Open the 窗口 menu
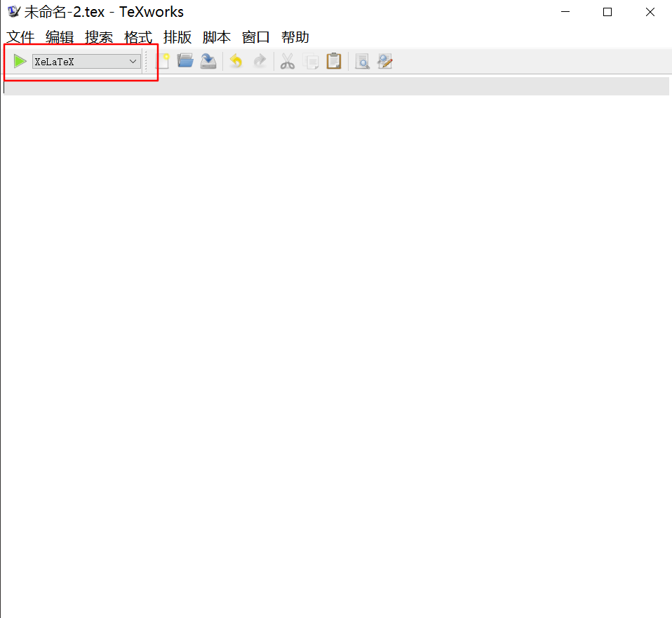672x618 pixels. point(255,37)
